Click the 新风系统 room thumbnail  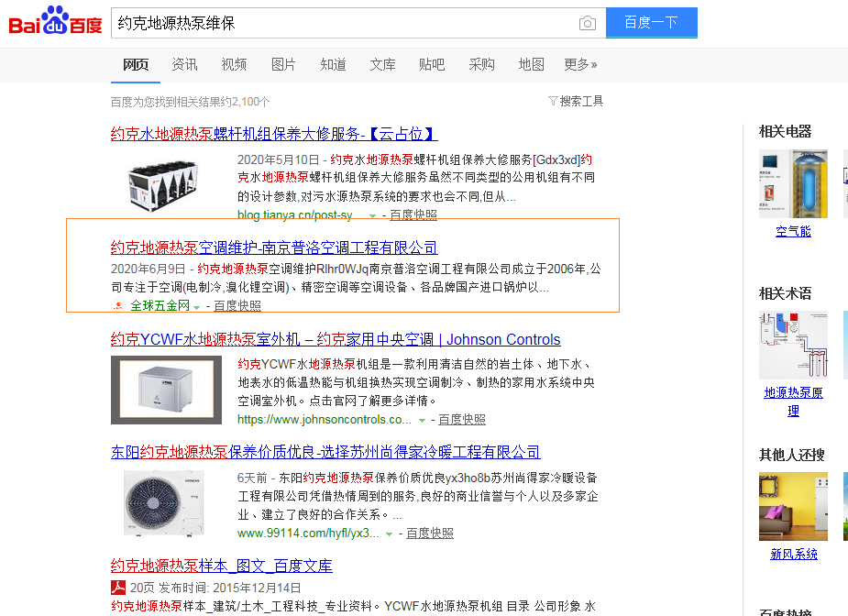tap(793, 506)
